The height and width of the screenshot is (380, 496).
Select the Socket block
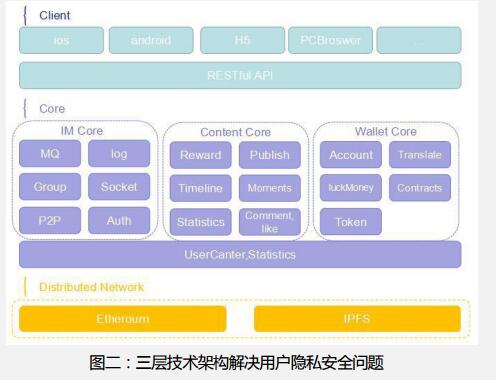pyautogui.click(x=119, y=187)
